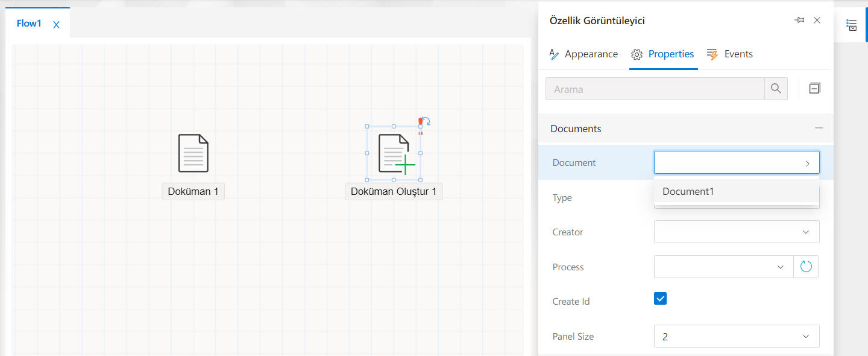This screenshot has height=356, width=868.
Task: Click the Process refresh icon
Action: (x=806, y=267)
